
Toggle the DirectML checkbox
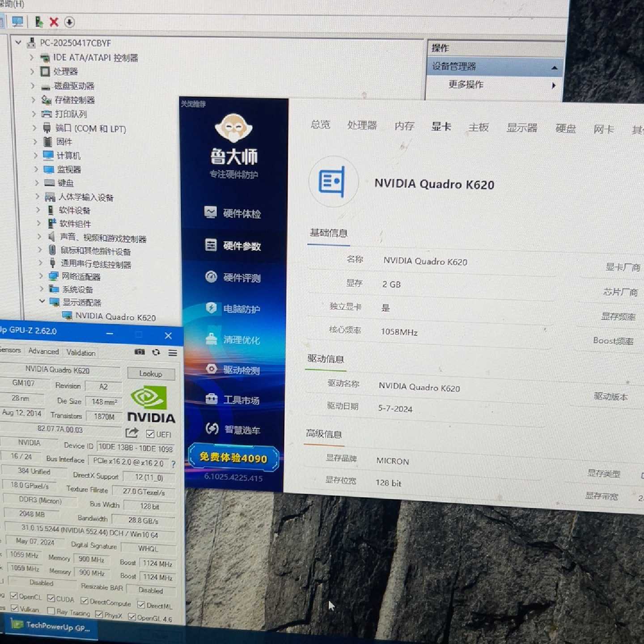141,605
